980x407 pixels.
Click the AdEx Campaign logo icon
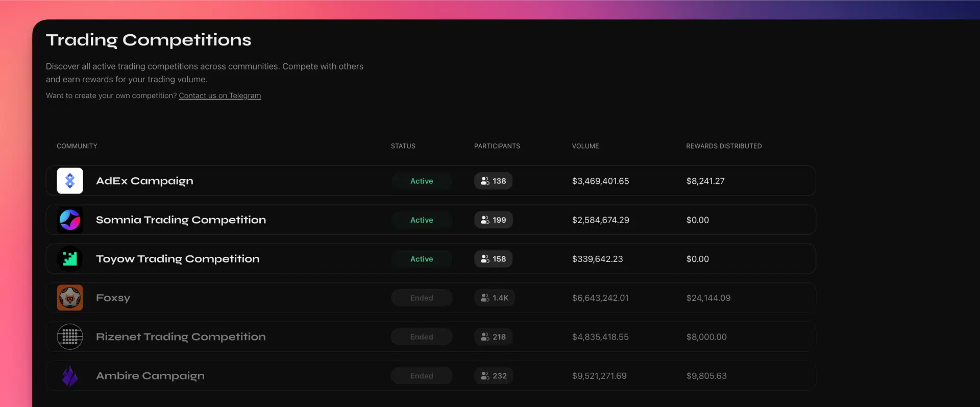[70, 181]
